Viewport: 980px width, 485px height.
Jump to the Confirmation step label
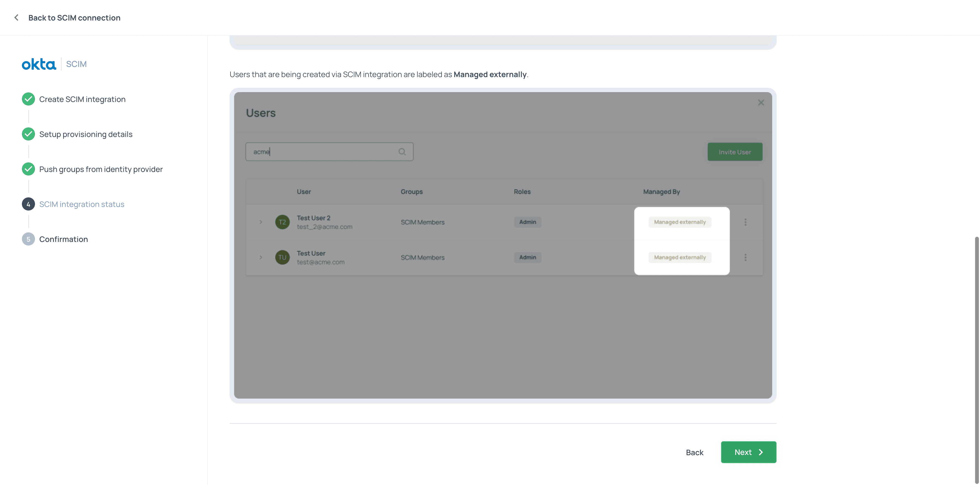click(x=63, y=239)
